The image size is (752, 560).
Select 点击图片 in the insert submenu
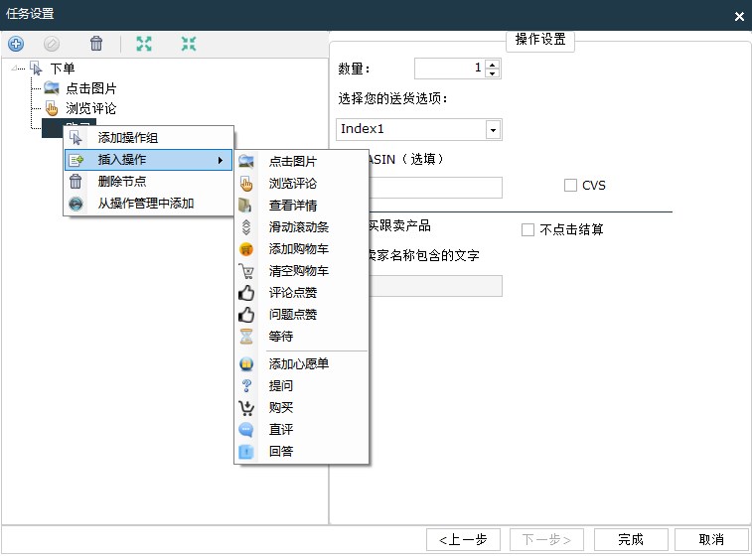[301, 161]
